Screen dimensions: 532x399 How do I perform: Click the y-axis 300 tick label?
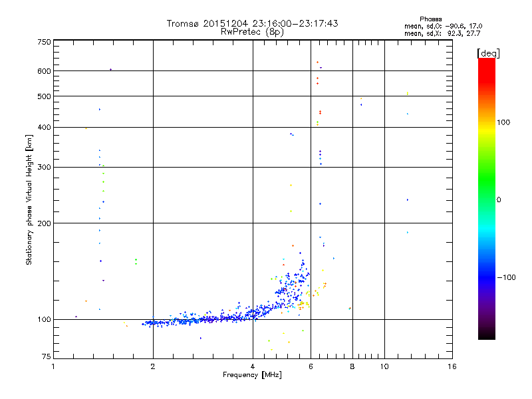(x=44, y=168)
